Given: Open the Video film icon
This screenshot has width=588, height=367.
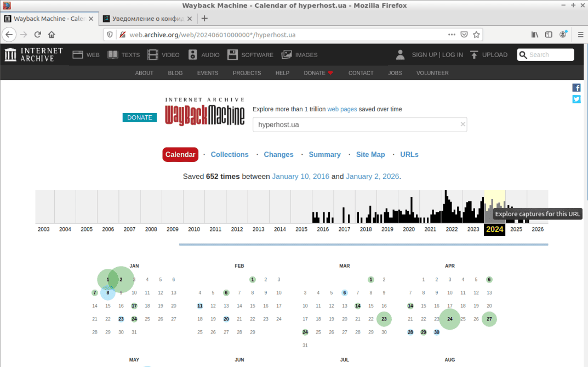Looking at the screenshot, I should (x=152, y=55).
